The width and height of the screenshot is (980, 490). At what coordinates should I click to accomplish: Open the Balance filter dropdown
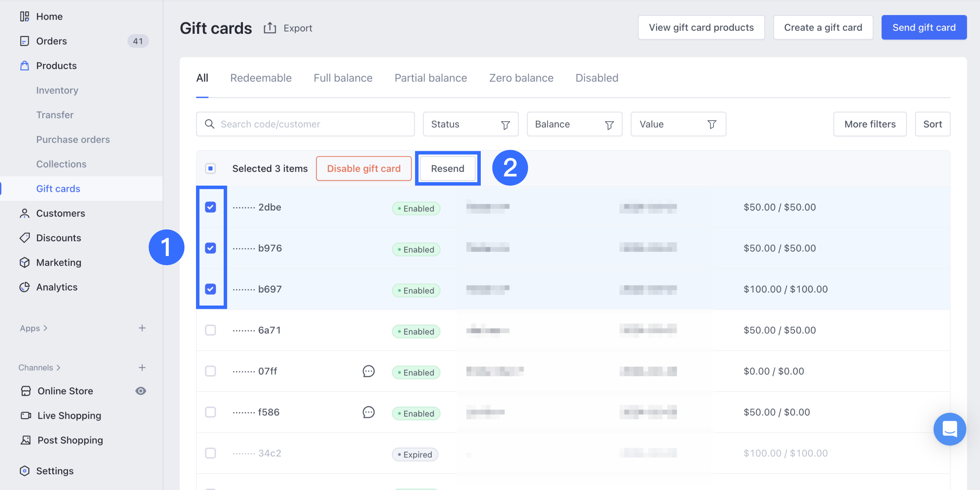click(x=574, y=124)
